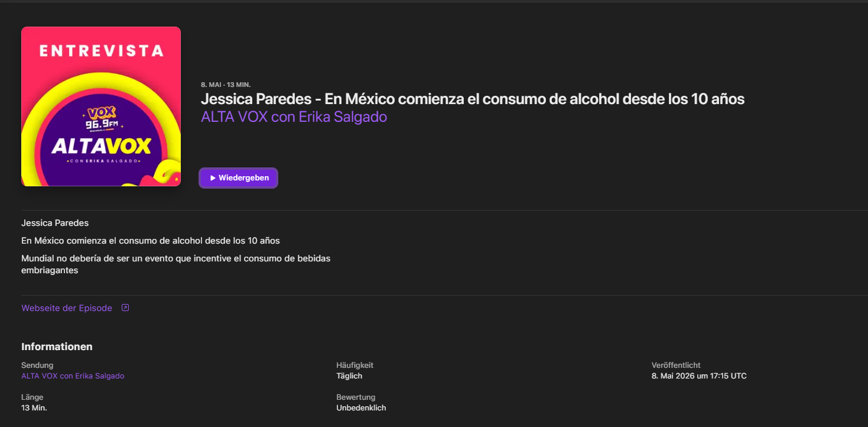868x427 pixels.
Task: Click the published date '8. Mai 2026 um 17:15 UTC'
Action: (x=699, y=376)
